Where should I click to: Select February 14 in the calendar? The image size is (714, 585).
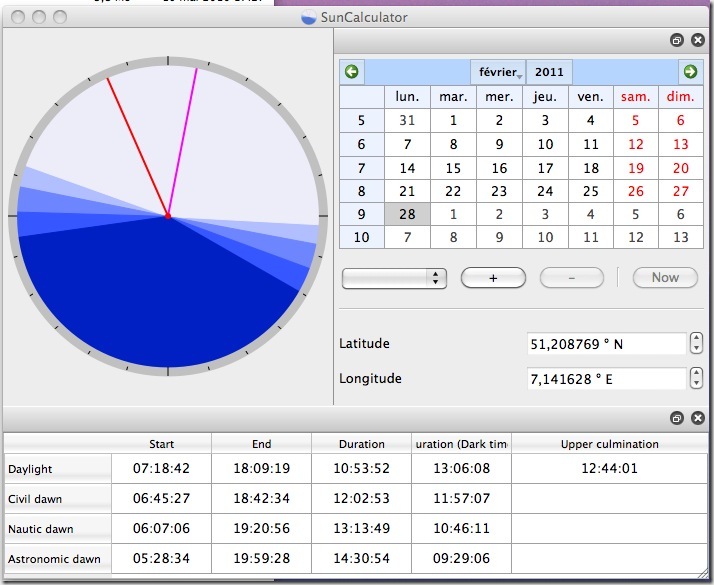pyautogui.click(x=407, y=168)
